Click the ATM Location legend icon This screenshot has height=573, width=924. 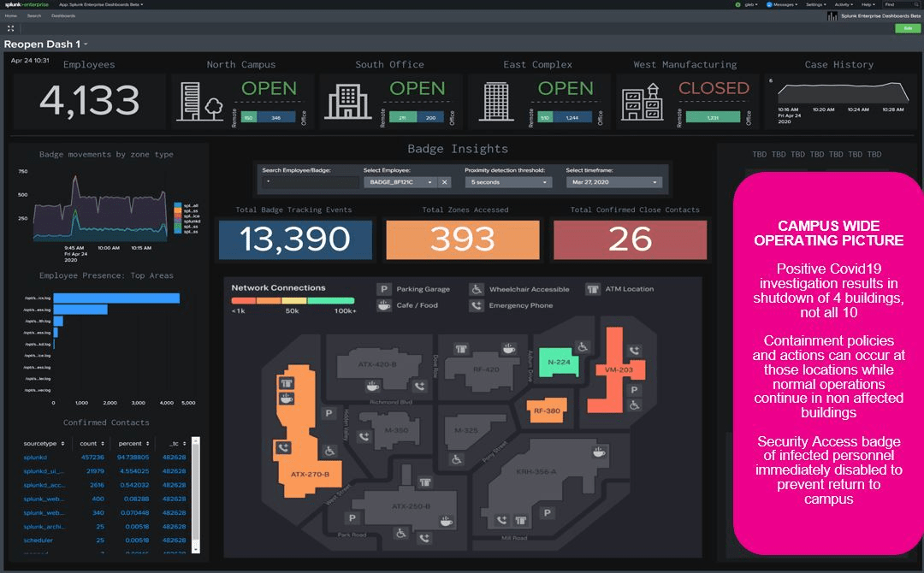pos(591,288)
